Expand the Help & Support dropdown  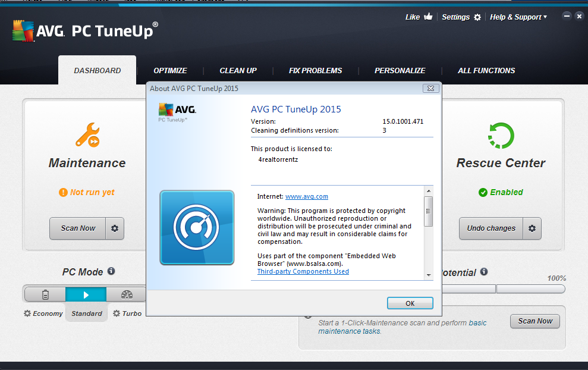[518, 17]
